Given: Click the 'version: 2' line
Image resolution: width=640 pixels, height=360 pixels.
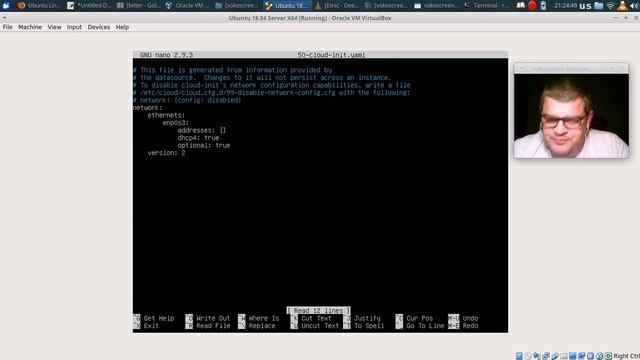Looking at the screenshot, I should 166,153.
